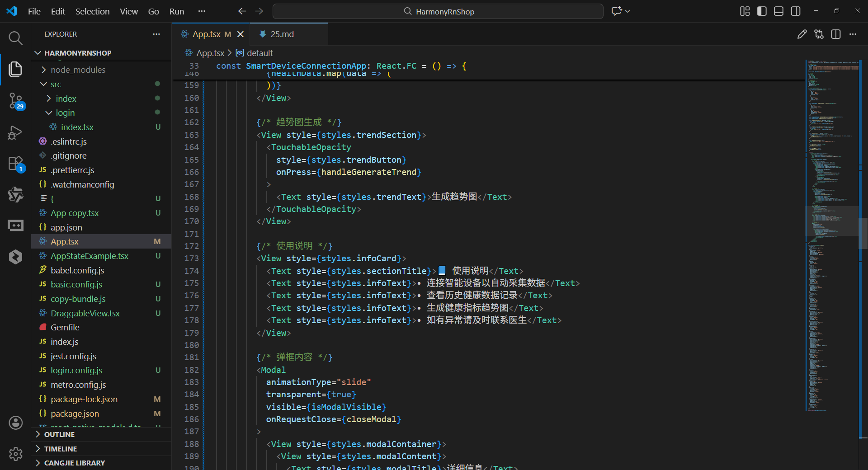Open the Copilot dropdown arrow
This screenshot has width=868, height=470.
[x=627, y=11]
